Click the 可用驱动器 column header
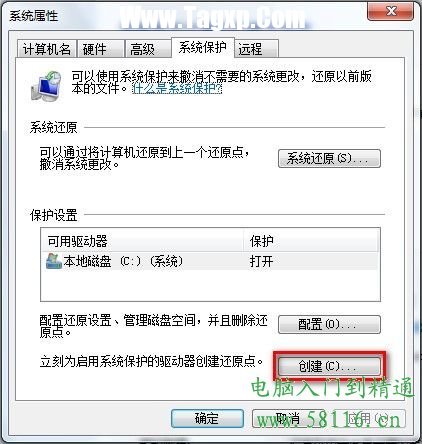 coord(143,241)
